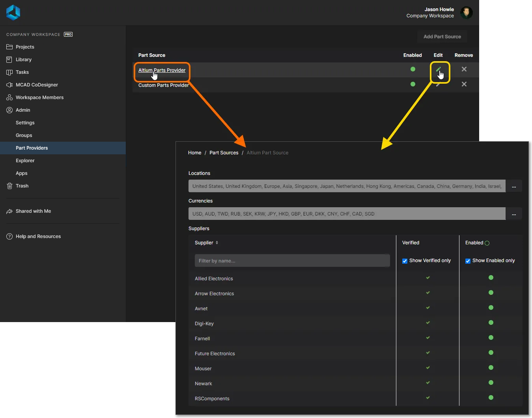Image resolution: width=532 pixels, height=418 pixels.
Task: Uncheck Show Verified only checkbox
Action: (405, 261)
